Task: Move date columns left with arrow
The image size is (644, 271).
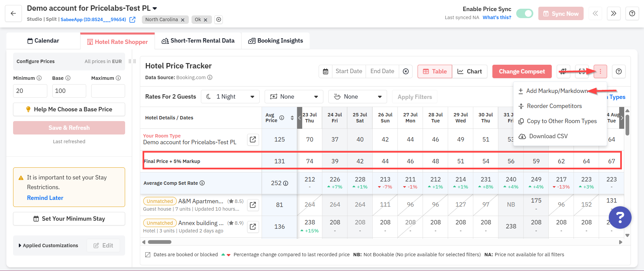Action: click(300, 118)
